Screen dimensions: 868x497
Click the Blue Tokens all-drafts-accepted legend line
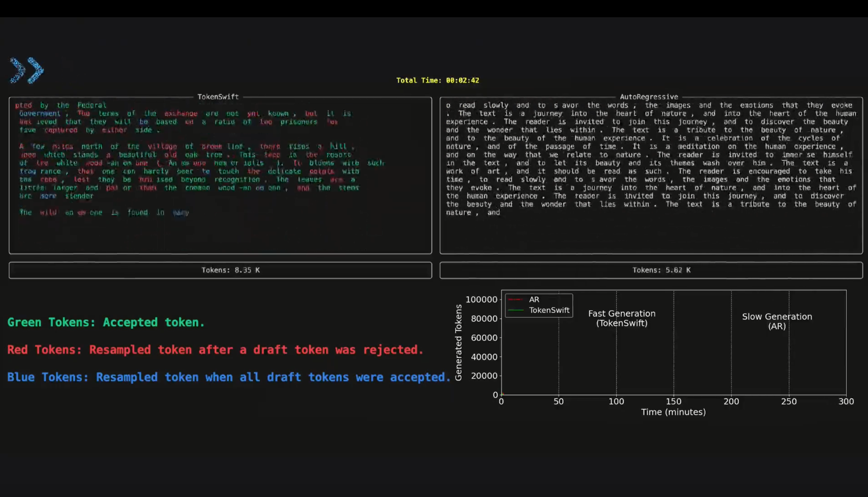[229, 377]
